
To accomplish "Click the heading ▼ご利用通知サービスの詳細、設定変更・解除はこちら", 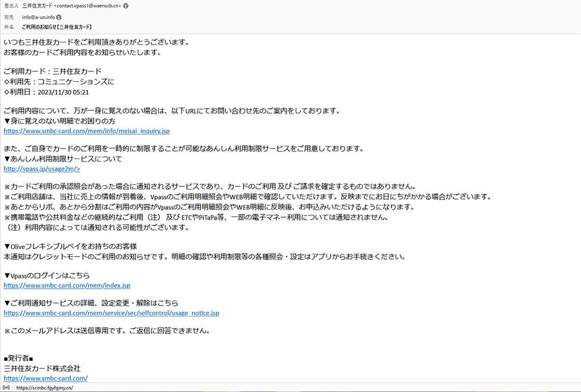I will 91,303.
